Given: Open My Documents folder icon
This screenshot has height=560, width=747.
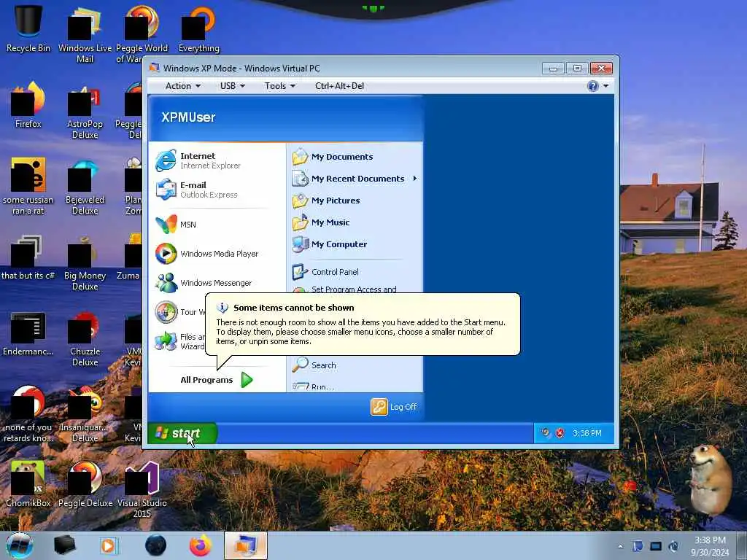Looking at the screenshot, I should [x=300, y=157].
